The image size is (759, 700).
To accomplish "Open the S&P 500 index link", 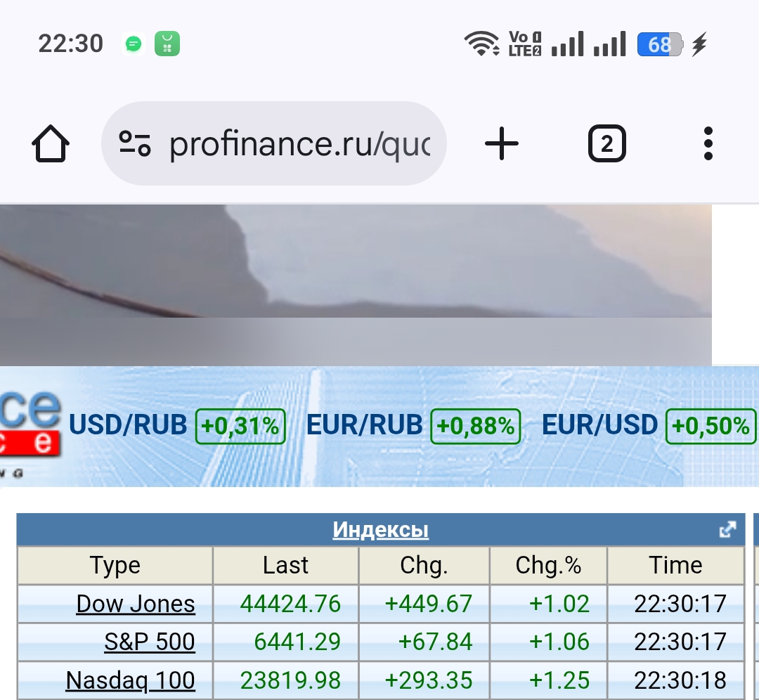I will [x=150, y=642].
